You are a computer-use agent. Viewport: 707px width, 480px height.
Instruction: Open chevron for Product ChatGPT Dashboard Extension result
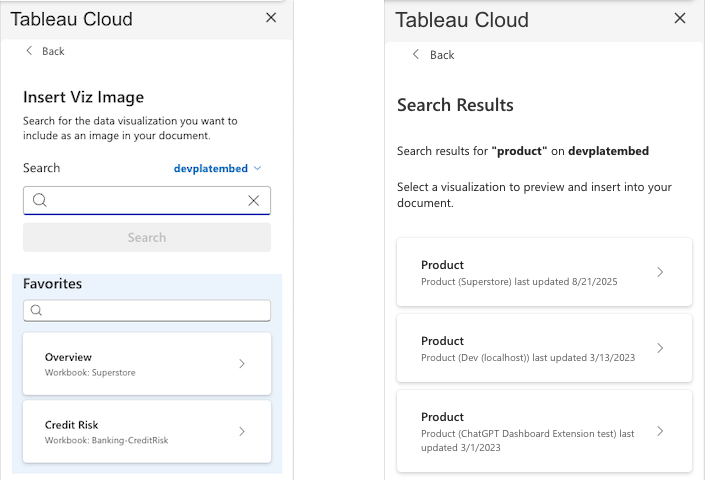click(659, 431)
